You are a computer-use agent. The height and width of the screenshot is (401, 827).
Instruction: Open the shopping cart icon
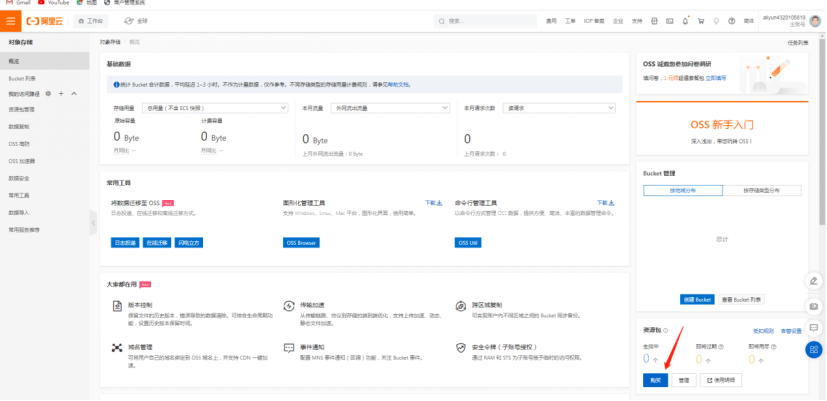[x=700, y=21]
